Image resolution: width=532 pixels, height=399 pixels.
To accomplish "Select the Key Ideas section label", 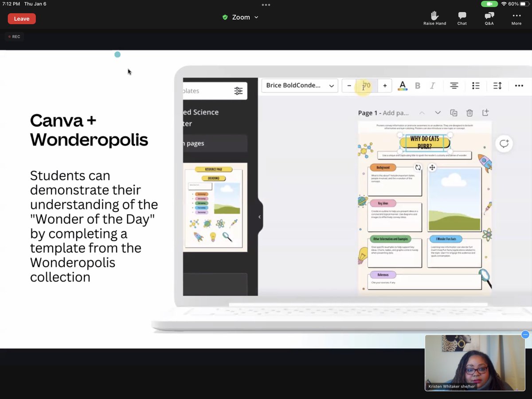I will pyautogui.click(x=383, y=203).
